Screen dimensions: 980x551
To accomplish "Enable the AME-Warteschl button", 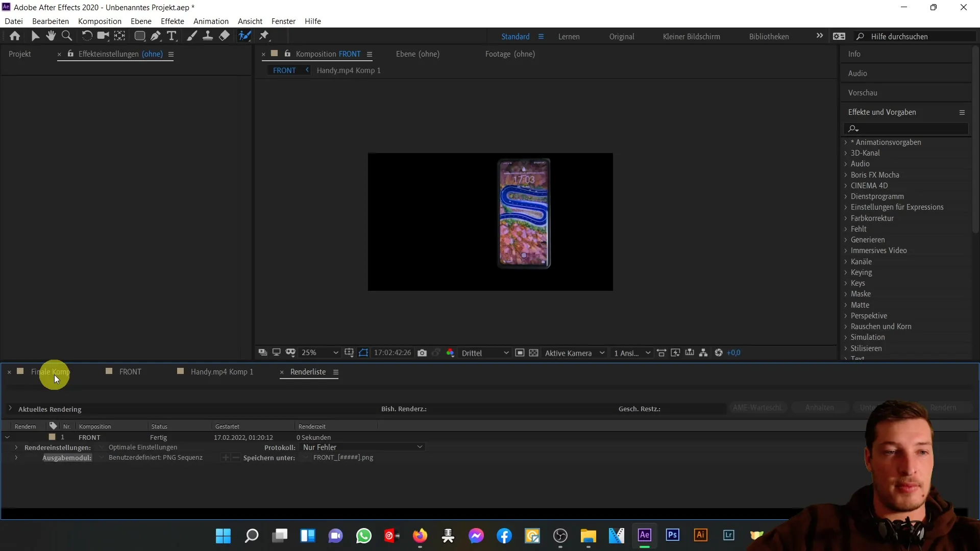I will tap(756, 407).
